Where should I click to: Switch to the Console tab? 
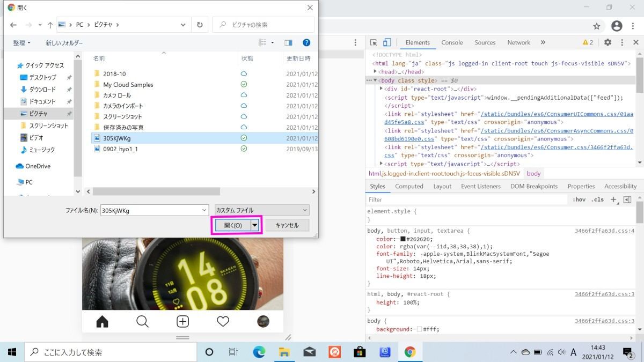click(x=452, y=42)
